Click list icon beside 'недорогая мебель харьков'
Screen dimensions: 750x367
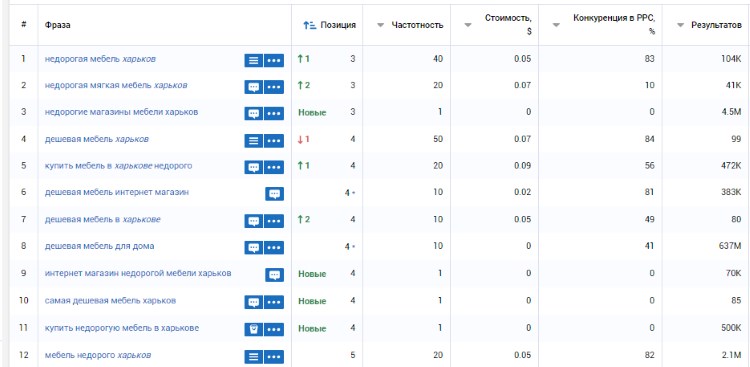point(254,60)
